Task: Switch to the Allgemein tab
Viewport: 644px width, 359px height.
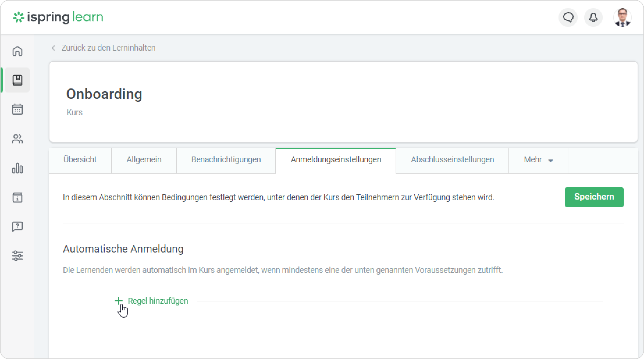Action: pyautogui.click(x=144, y=160)
